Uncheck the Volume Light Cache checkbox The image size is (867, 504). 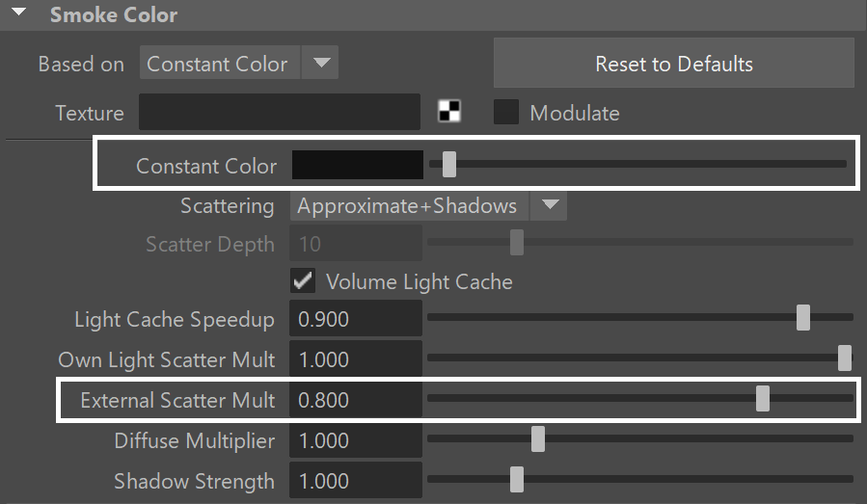tap(303, 281)
